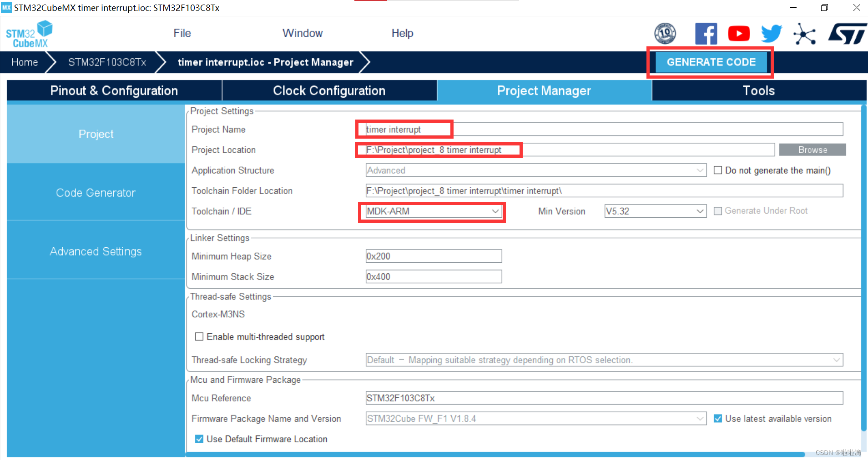
Task: Enable multi-threaded support checkbox
Action: (x=199, y=336)
